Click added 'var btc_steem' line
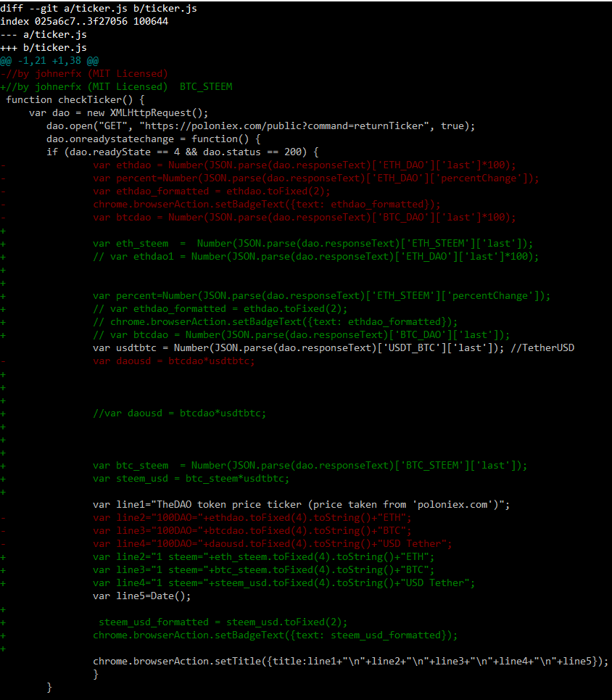The width and height of the screenshot is (612, 700). tap(310, 465)
